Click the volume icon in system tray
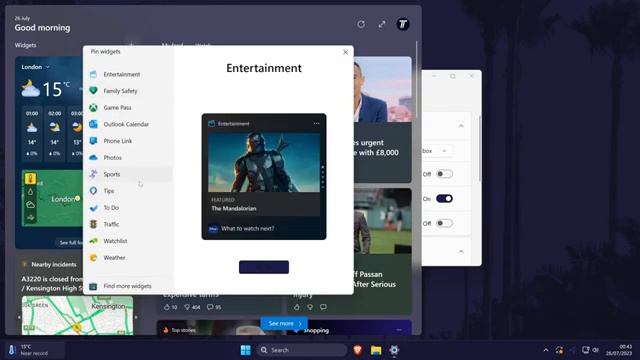 (x=596, y=350)
